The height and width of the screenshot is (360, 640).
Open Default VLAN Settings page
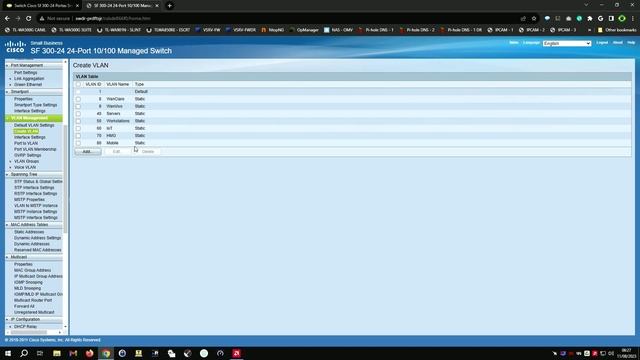[x=34, y=125]
